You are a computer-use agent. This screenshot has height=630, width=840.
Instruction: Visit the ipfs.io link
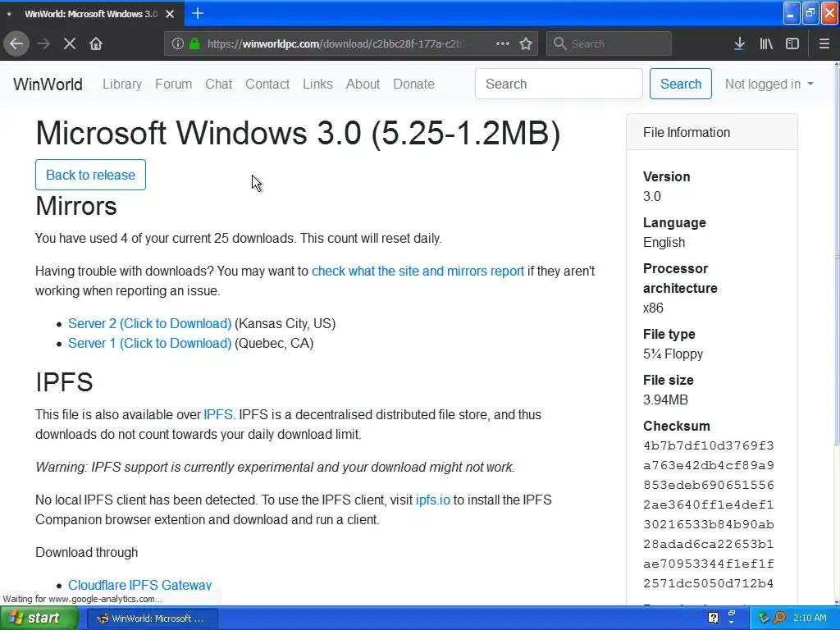[433, 500]
